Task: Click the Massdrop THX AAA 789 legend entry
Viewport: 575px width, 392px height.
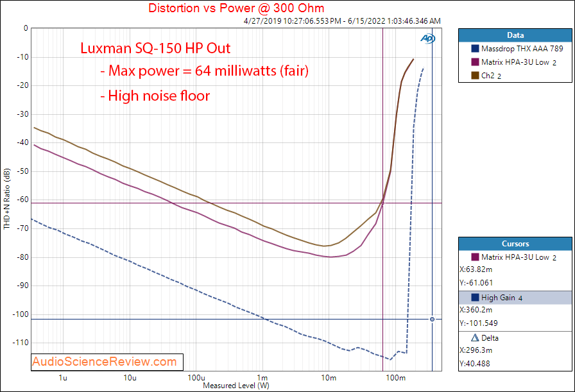Action: click(x=515, y=48)
